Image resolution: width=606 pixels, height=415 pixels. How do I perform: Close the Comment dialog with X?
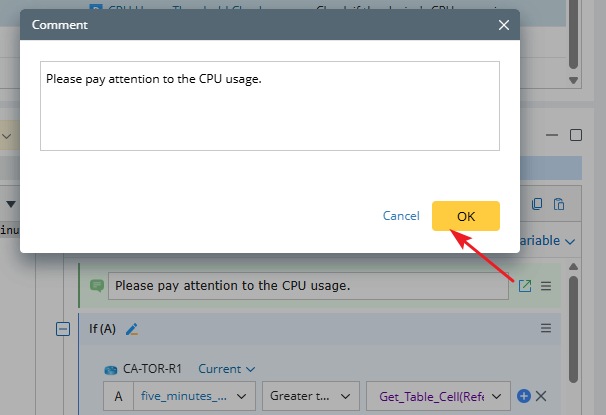[504, 24]
